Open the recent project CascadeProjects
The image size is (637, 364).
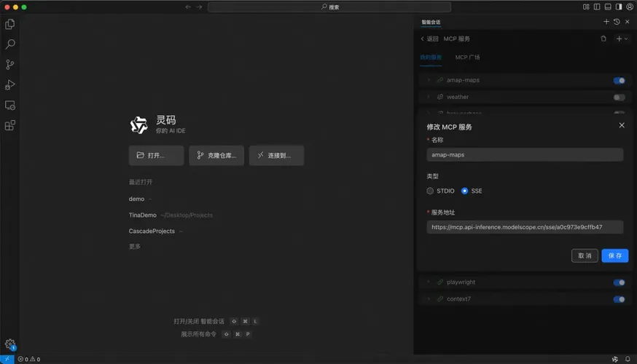coord(152,231)
